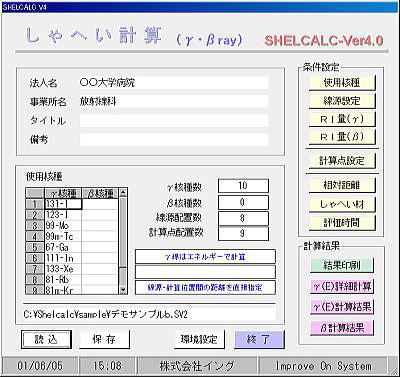Select the 99-Mo nuclide cell
The image size is (400, 377).
point(63,225)
